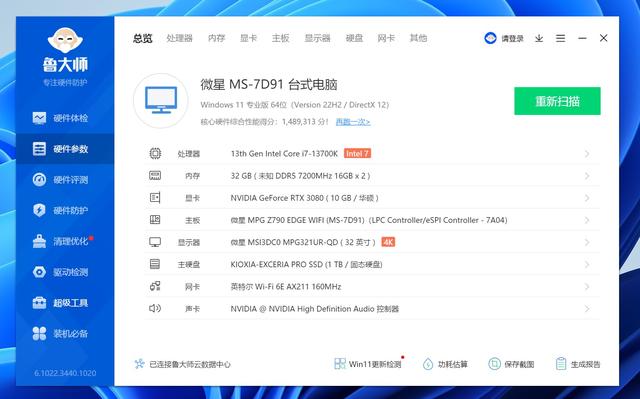Expand the KIOXIA SSD row chevron
Image resolution: width=640 pixels, height=399 pixels.
click(x=587, y=264)
